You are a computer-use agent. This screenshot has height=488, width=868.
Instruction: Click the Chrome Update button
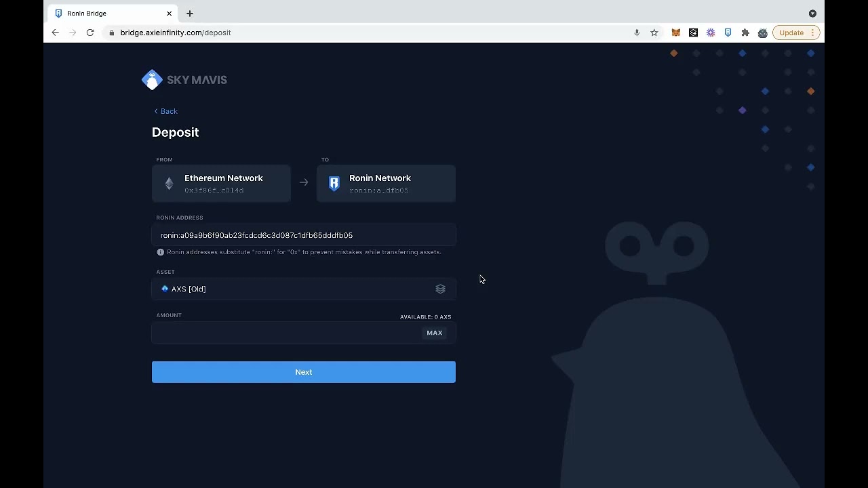(796, 33)
